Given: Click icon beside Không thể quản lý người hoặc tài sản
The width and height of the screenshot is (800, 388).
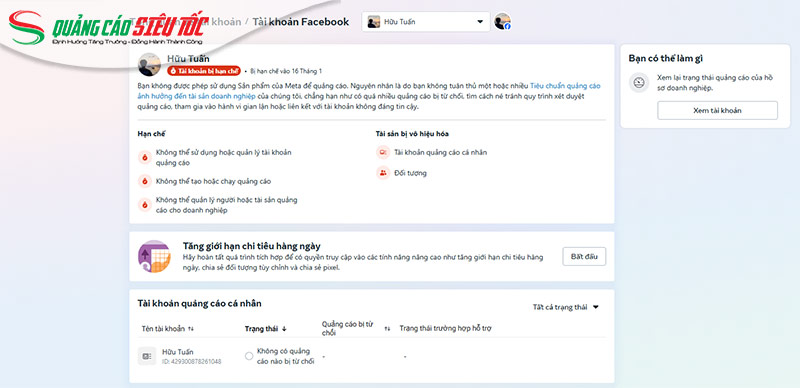Looking at the screenshot, I should click(145, 205).
